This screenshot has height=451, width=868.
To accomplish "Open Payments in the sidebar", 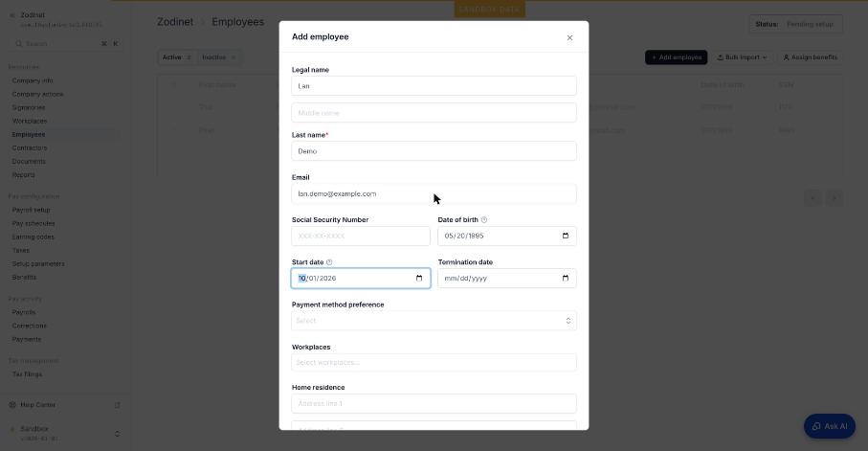I will coord(27,339).
